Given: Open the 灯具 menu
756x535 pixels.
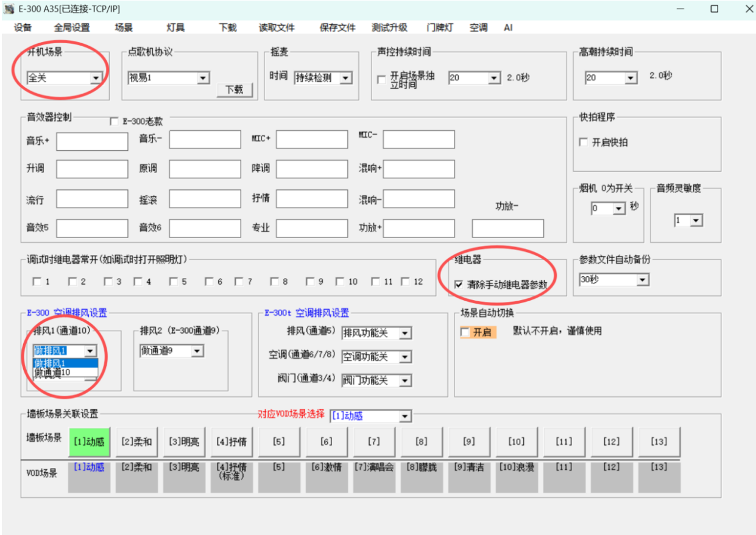Looking at the screenshot, I should 175,27.
